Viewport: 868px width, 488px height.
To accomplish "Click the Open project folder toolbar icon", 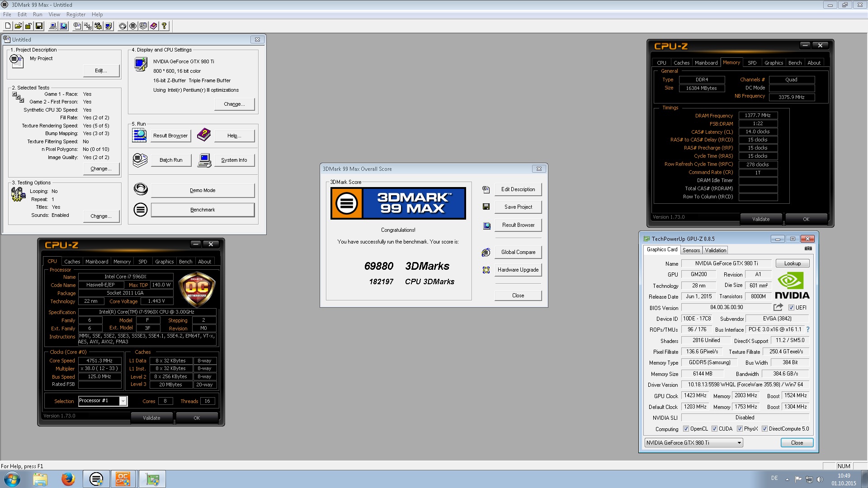I will click(18, 26).
